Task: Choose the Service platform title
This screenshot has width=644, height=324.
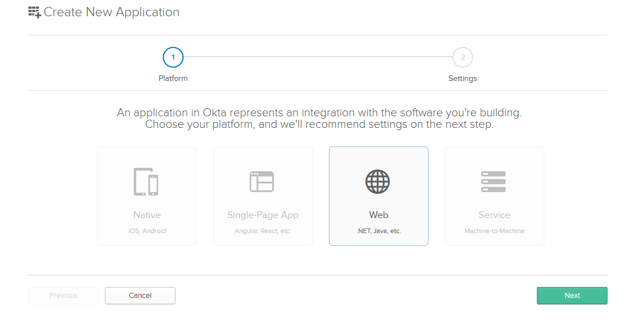Action: (495, 215)
